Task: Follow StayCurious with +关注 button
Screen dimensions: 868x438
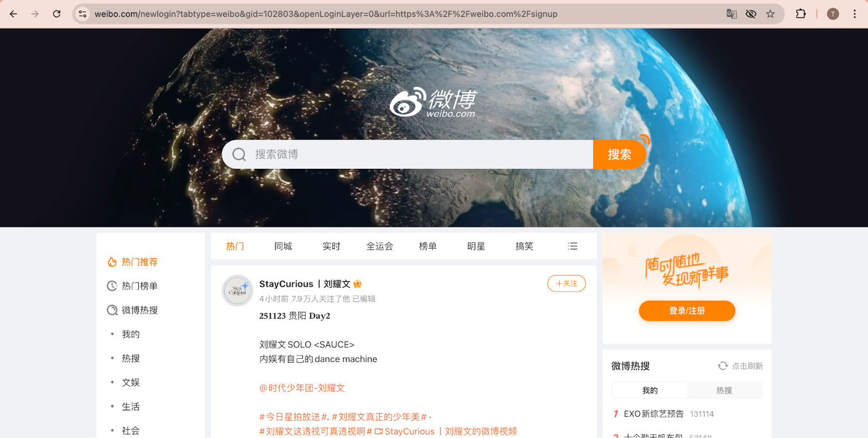Action: [566, 283]
